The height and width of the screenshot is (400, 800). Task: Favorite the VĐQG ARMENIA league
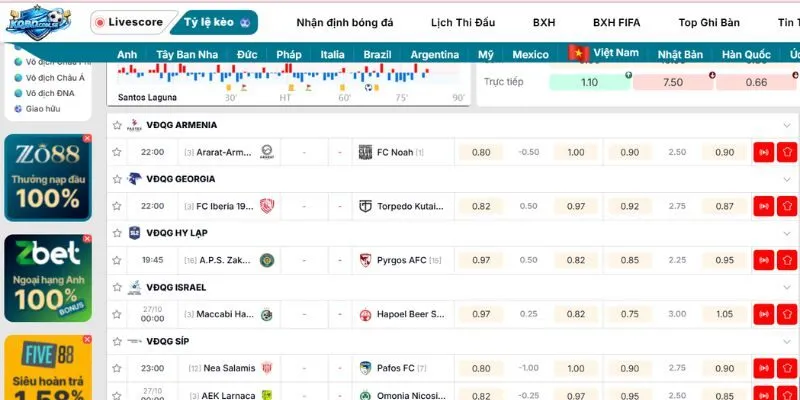coord(117,125)
